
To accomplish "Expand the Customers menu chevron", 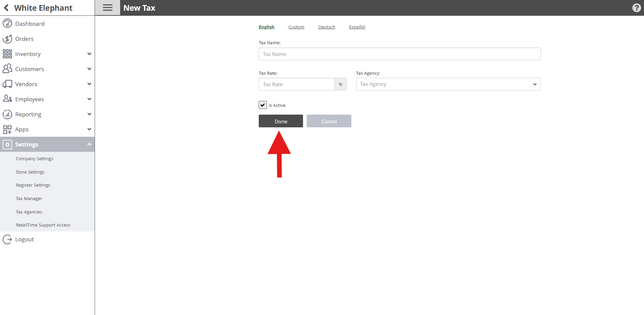I will click(89, 69).
